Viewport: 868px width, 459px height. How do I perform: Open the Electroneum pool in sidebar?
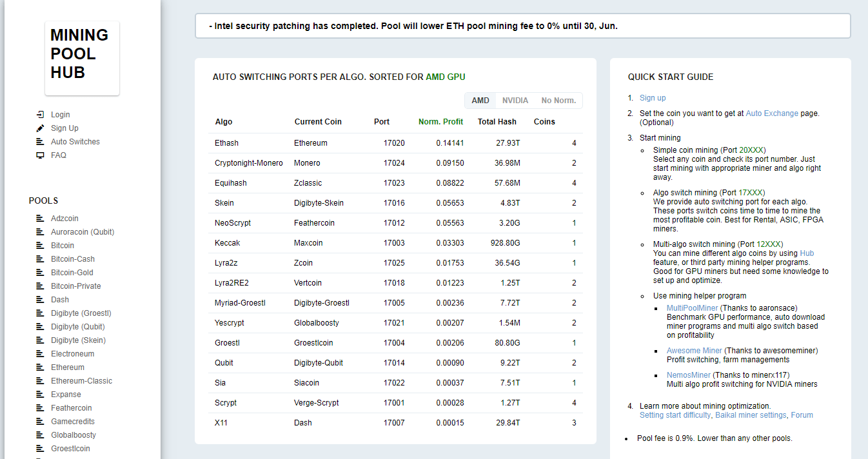click(73, 354)
